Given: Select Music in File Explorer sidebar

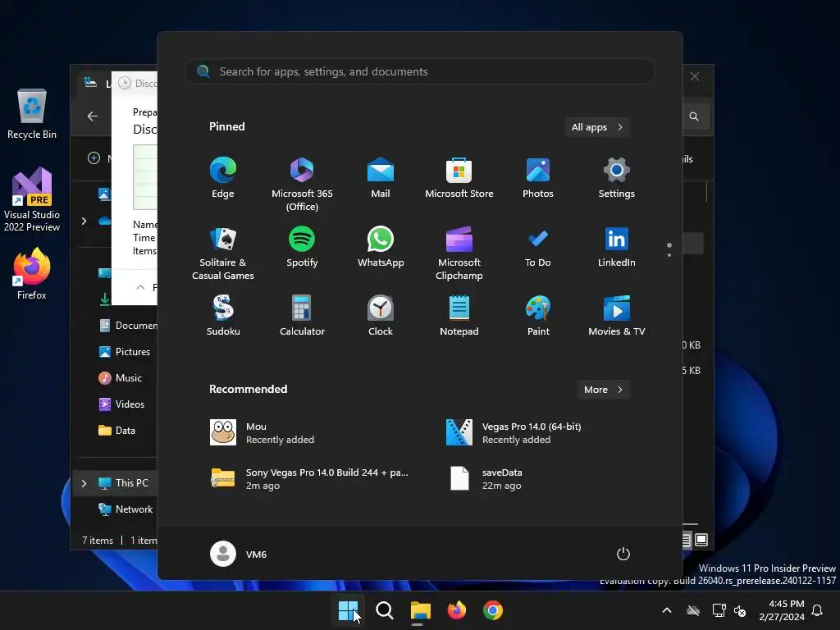Looking at the screenshot, I should pos(121,377).
